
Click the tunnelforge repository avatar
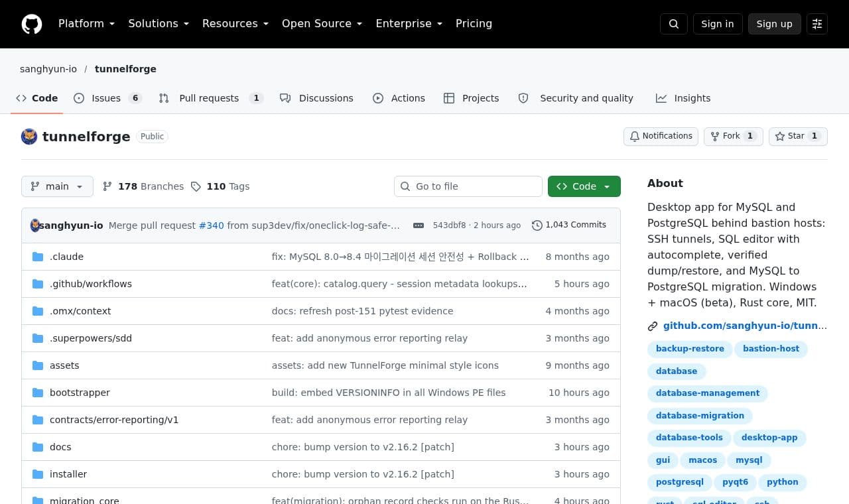tap(29, 137)
